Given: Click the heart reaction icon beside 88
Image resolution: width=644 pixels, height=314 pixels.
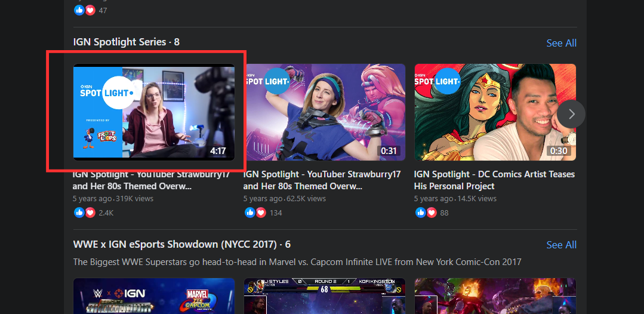Looking at the screenshot, I should pyautogui.click(x=432, y=213).
